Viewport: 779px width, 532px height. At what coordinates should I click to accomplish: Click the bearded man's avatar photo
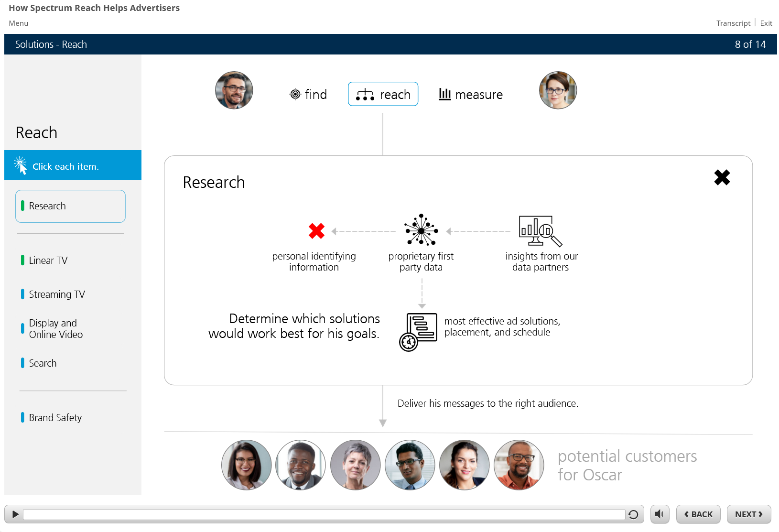pyautogui.click(x=234, y=90)
